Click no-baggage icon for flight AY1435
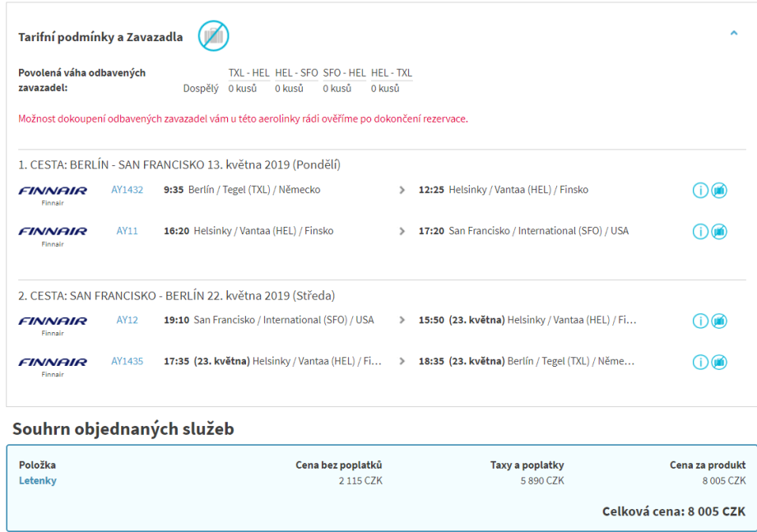 tap(719, 362)
